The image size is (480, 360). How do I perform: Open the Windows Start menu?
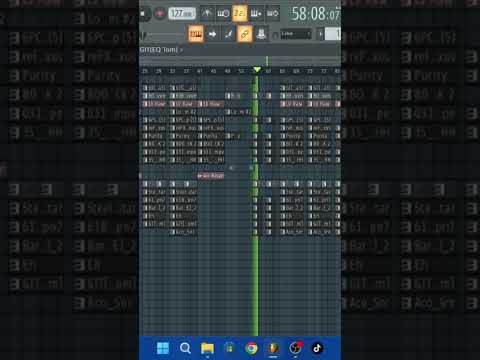coord(163,348)
